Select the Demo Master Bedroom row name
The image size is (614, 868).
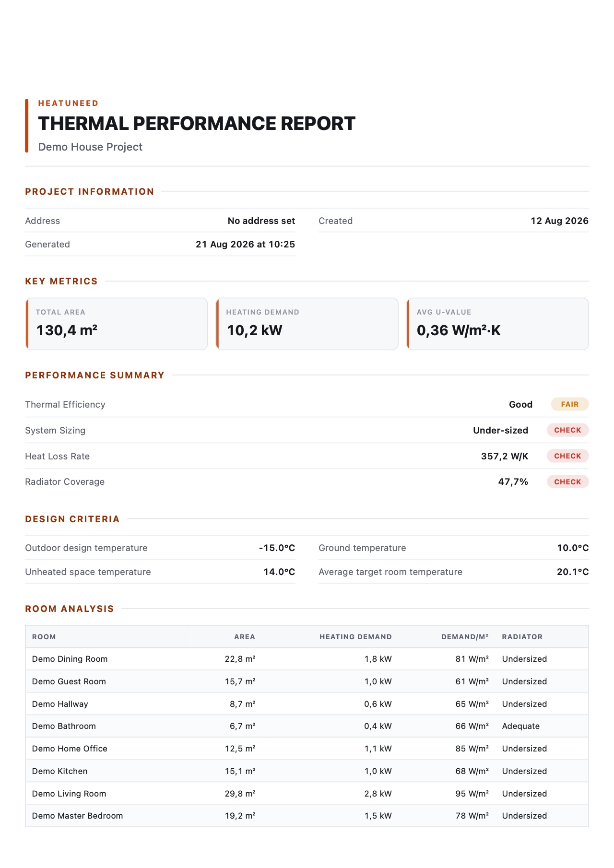coord(78,816)
